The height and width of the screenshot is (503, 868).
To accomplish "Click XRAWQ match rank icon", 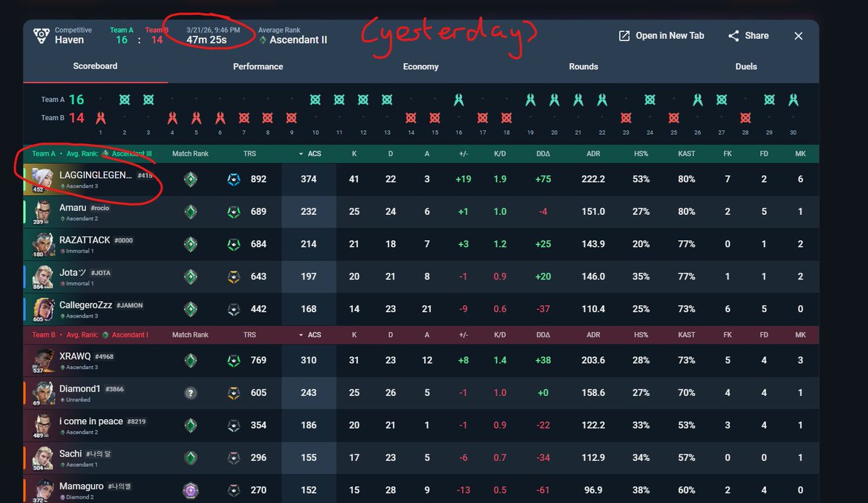I will click(x=190, y=360).
